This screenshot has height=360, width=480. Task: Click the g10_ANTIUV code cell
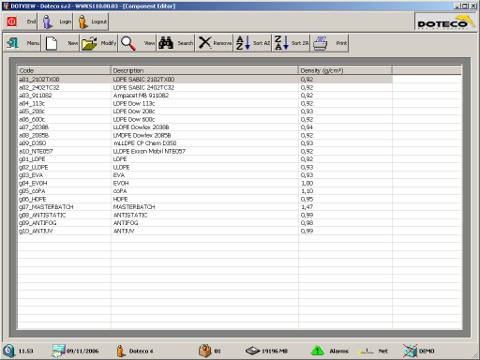pos(64,231)
